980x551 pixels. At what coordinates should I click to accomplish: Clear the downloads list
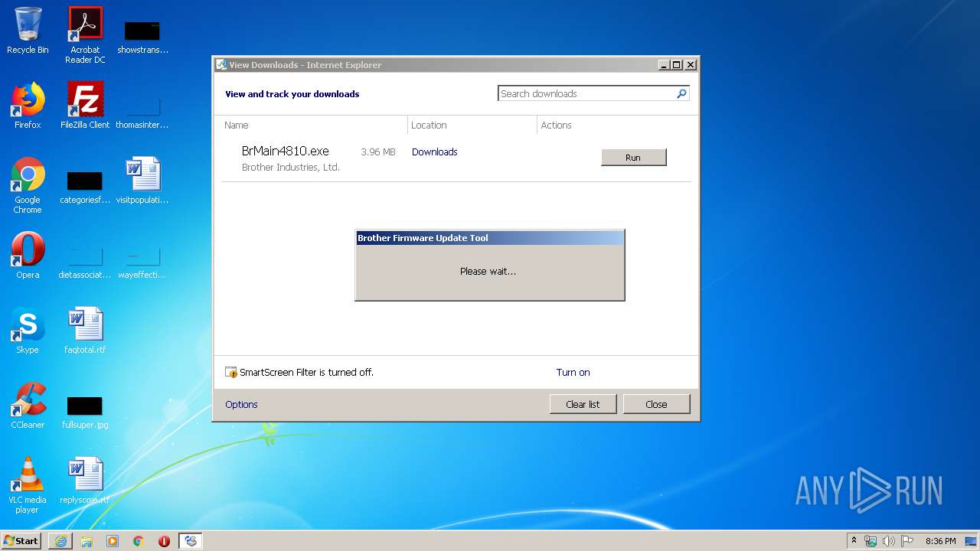tap(583, 404)
